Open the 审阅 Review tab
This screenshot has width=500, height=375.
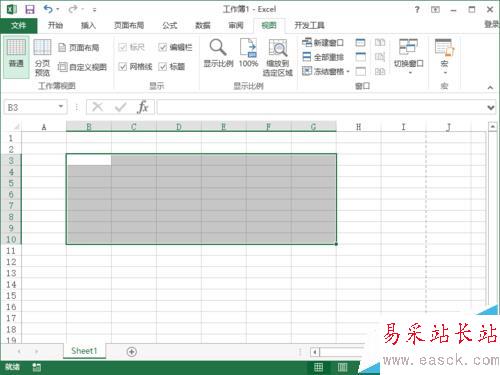pos(236,25)
